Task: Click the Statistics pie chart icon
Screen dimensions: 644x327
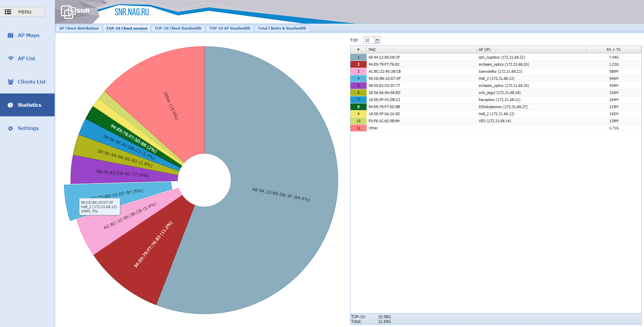Action: point(10,105)
